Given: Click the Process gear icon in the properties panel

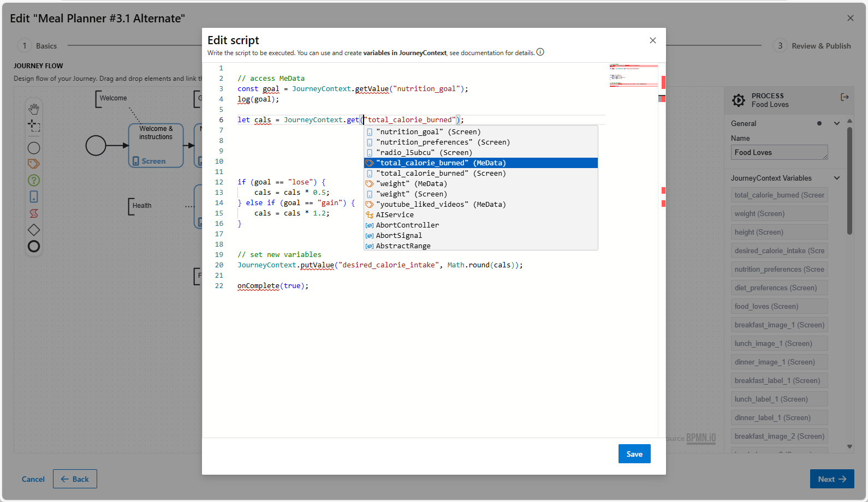Looking at the screenshot, I should point(739,100).
